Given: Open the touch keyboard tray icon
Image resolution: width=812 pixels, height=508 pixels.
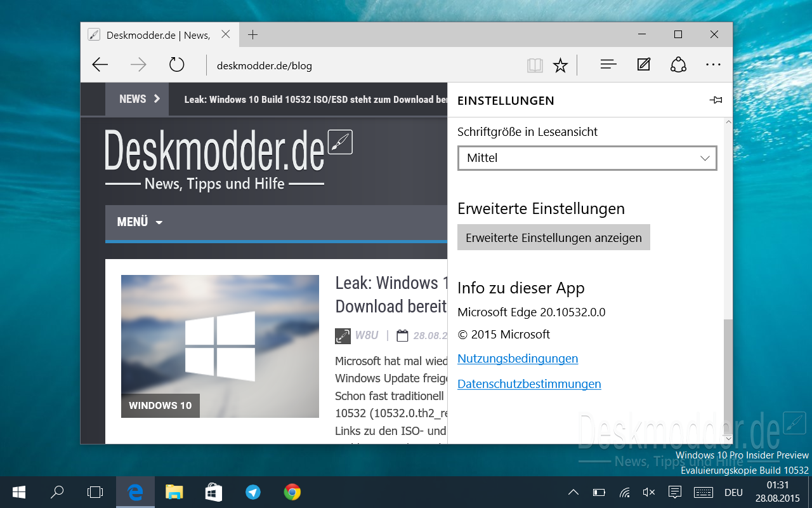Looking at the screenshot, I should coord(704,492).
